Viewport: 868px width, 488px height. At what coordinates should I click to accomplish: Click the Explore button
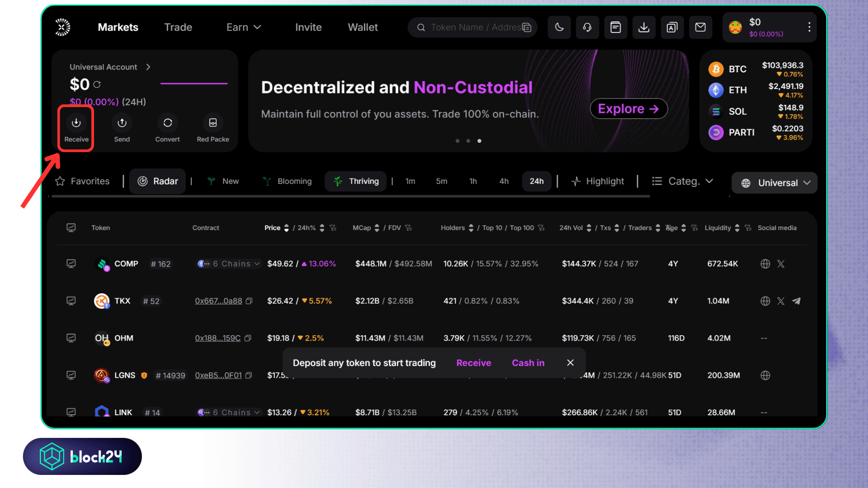[629, 109]
